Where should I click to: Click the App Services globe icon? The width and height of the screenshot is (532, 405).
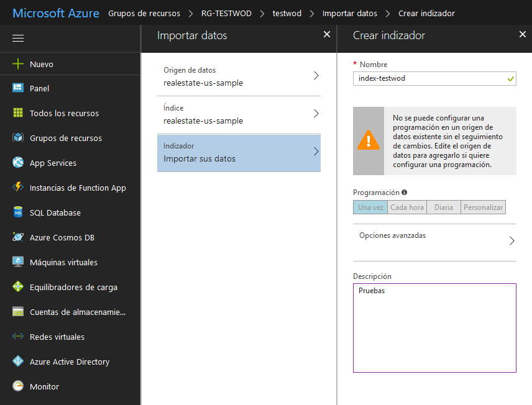(18, 163)
